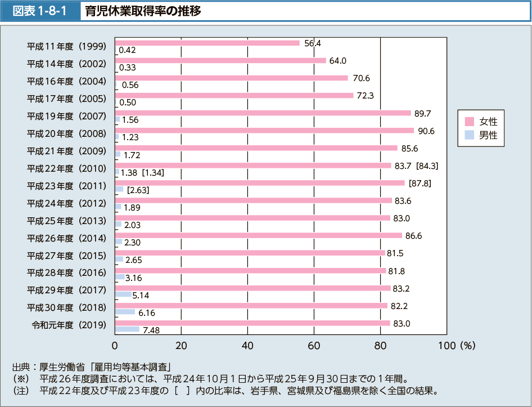
Task: Click the pink 女性 legend swatch
Action: tap(470, 121)
